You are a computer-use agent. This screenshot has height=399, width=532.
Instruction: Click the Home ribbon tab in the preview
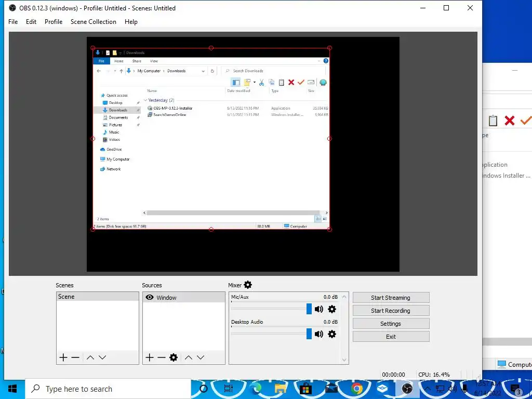[x=119, y=61]
